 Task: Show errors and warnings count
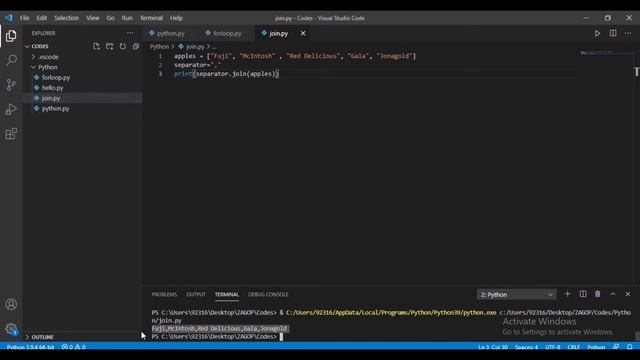73,347
